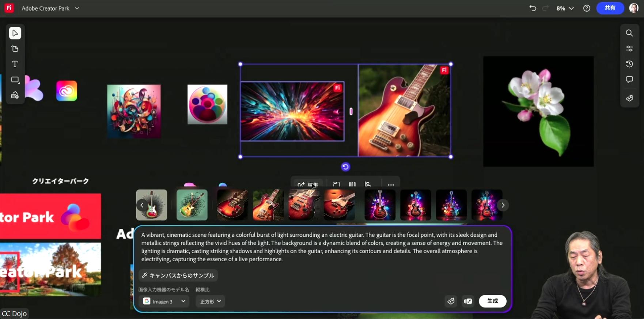Show previous thumbnails with the left arrow

(142, 205)
